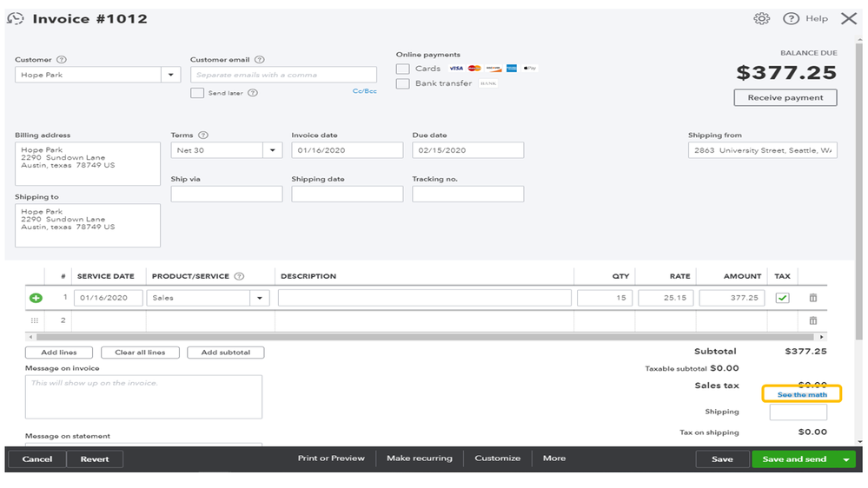Click the Help question mark icon
Viewport: 868px width, 488px height.
tap(791, 19)
